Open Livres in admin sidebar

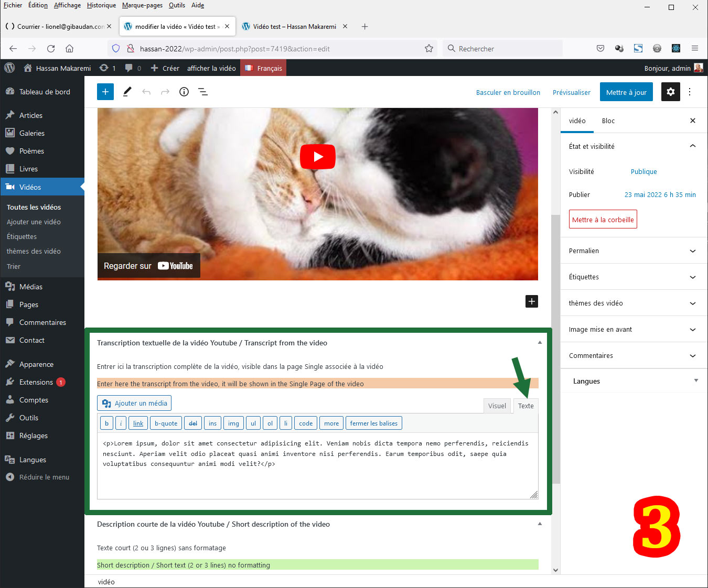coord(42,169)
